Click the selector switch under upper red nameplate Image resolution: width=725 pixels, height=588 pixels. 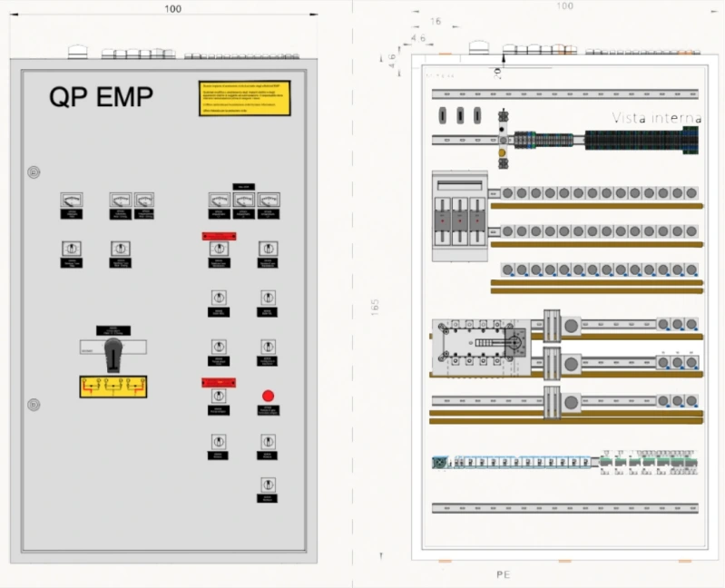tap(220, 249)
